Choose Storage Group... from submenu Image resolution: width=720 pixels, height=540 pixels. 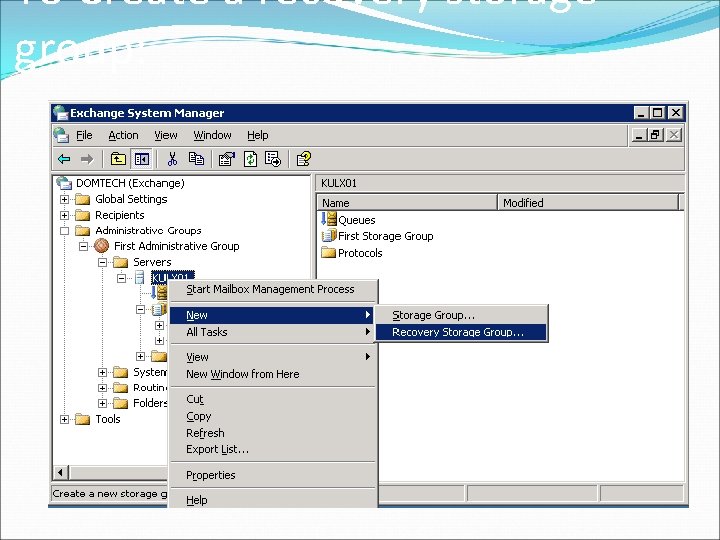point(461,315)
